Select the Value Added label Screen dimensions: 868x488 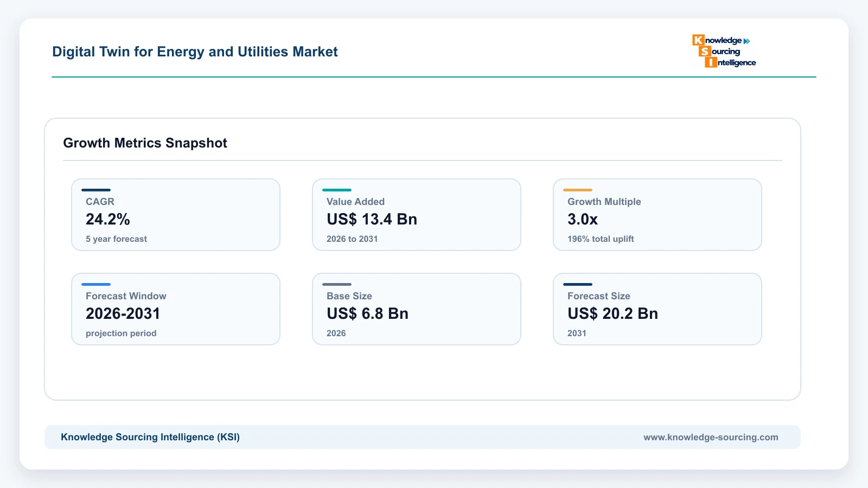(355, 202)
